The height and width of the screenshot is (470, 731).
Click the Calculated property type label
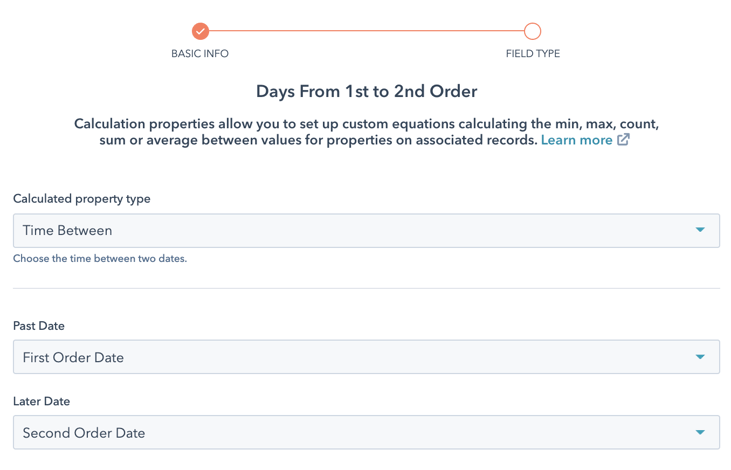coord(82,199)
